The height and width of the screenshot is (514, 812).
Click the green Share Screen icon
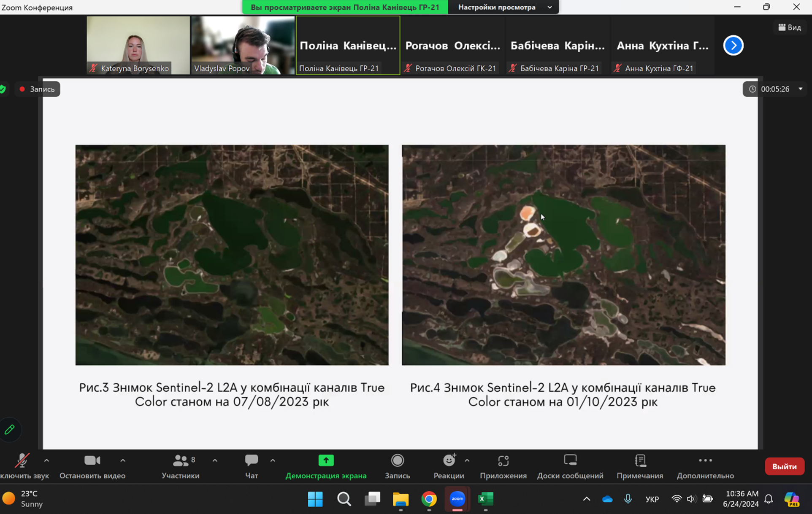[x=326, y=460]
